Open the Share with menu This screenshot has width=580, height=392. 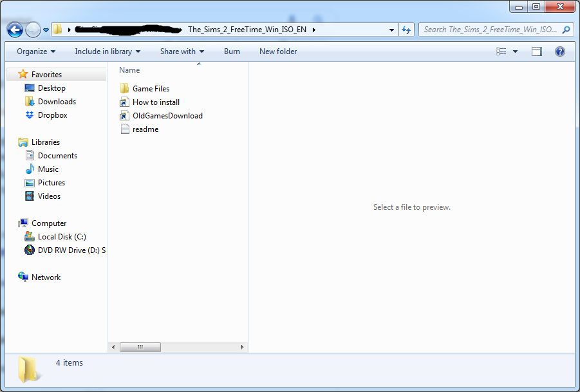click(x=182, y=51)
